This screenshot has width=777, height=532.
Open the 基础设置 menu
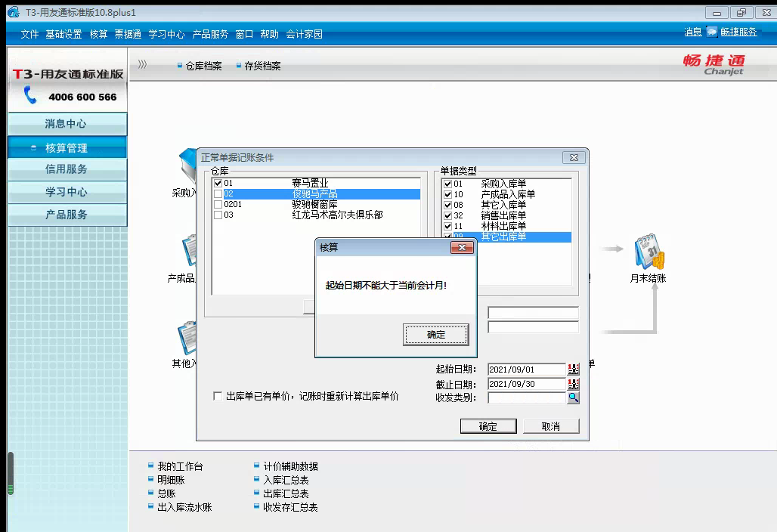pyautogui.click(x=63, y=34)
